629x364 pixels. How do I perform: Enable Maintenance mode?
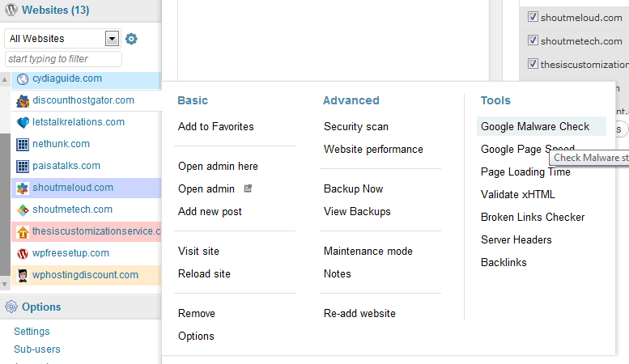(368, 252)
